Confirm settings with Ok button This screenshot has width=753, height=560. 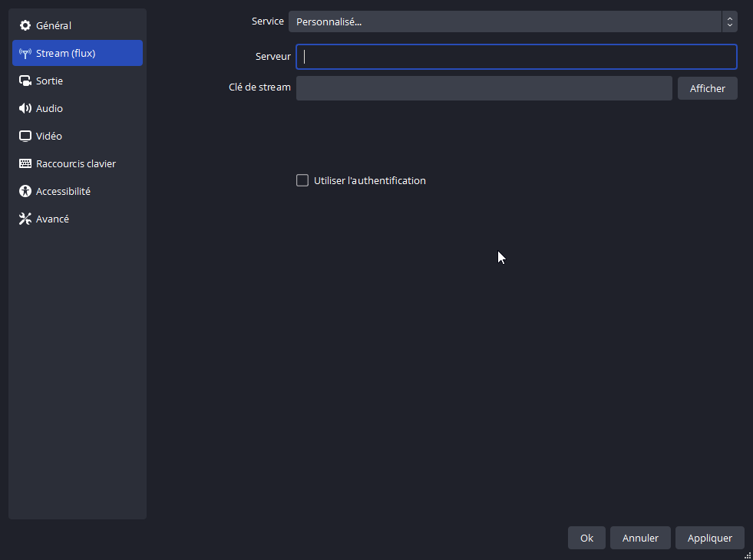tap(586, 538)
